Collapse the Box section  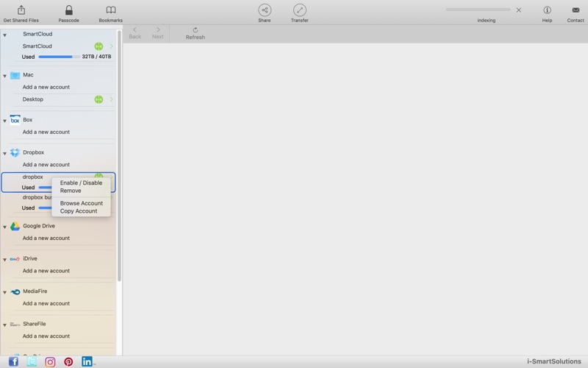click(5, 121)
